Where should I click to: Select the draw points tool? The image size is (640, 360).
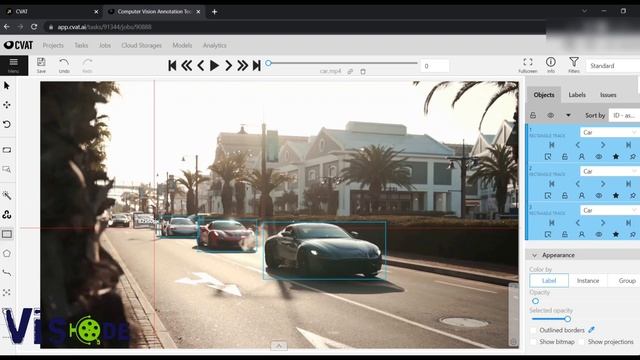coord(7,292)
